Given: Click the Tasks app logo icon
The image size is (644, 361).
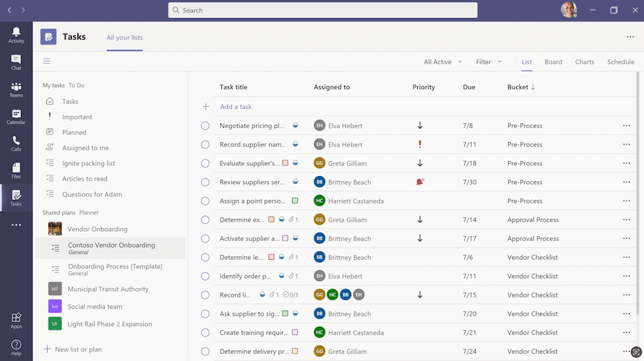Looking at the screenshot, I should [48, 37].
